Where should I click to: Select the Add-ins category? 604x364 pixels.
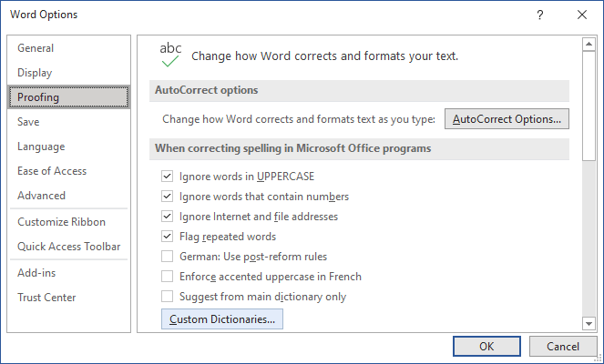[68, 273]
